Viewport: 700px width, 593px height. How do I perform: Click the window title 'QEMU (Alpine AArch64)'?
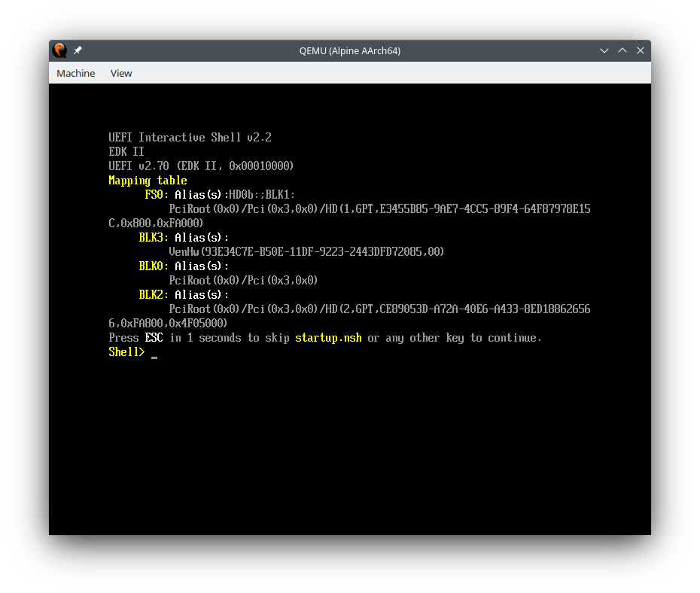[349, 51]
